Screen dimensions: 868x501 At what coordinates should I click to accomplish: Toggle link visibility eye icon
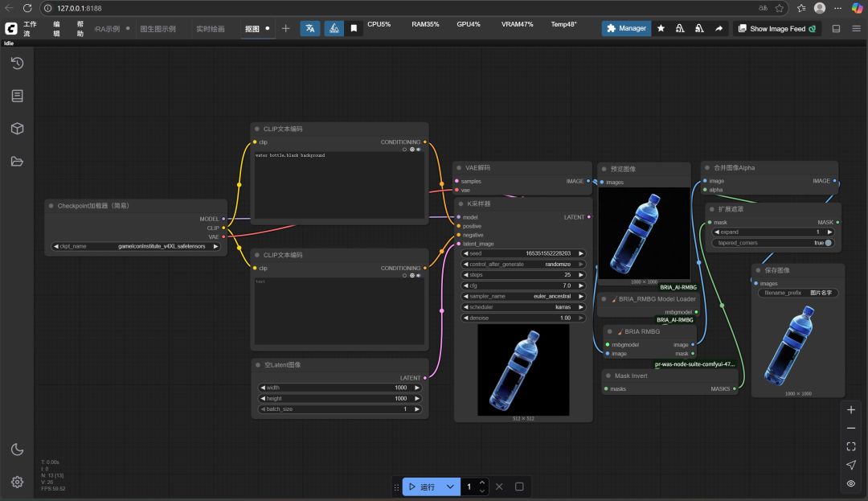click(851, 483)
